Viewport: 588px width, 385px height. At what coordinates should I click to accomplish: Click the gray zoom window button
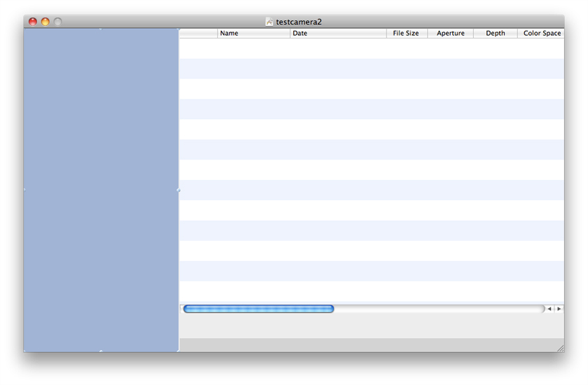pos(58,22)
